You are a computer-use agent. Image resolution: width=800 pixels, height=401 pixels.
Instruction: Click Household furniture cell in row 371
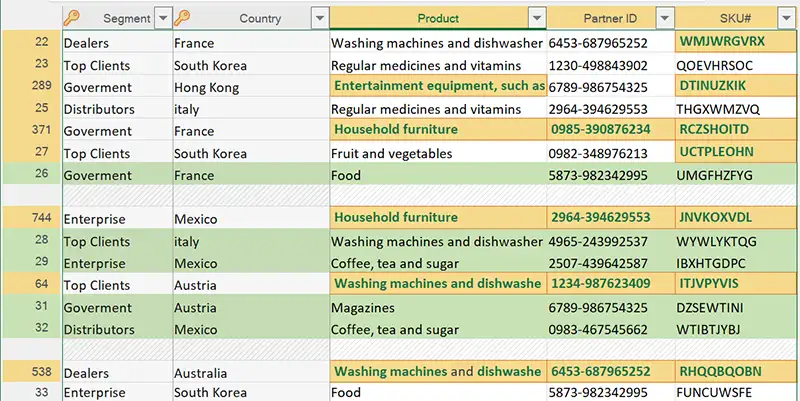pos(438,130)
